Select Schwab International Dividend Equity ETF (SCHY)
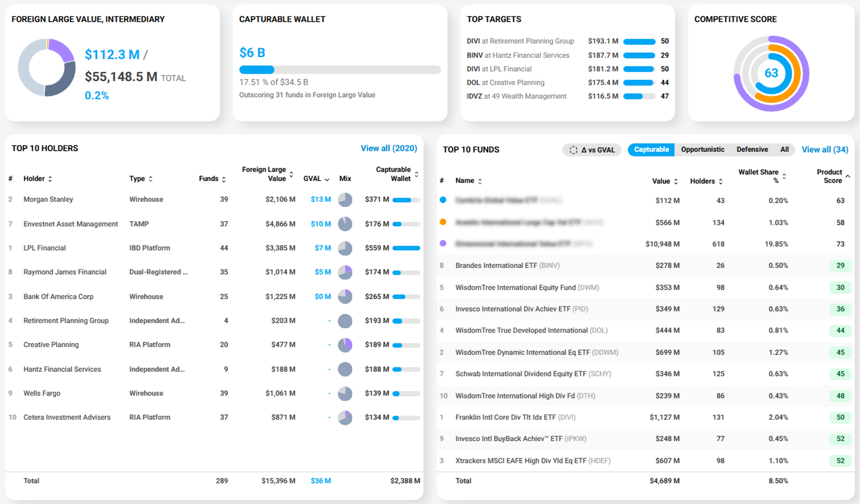The width and height of the screenshot is (860, 504). click(x=533, y=374)
